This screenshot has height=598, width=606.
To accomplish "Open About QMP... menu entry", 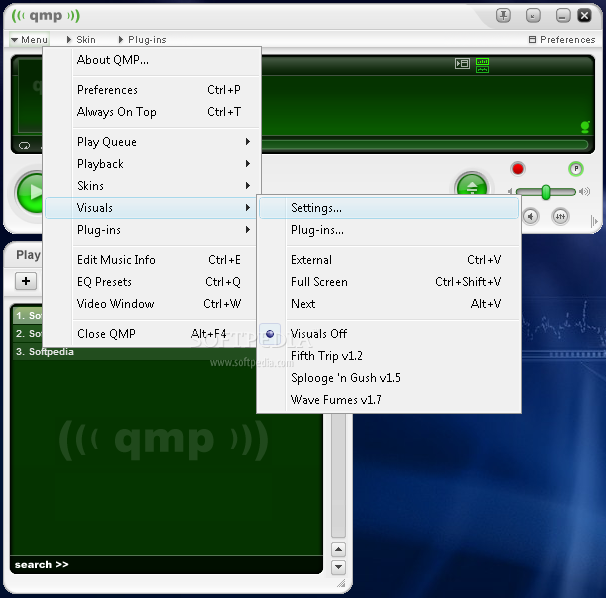I will (x=152, y=60).
